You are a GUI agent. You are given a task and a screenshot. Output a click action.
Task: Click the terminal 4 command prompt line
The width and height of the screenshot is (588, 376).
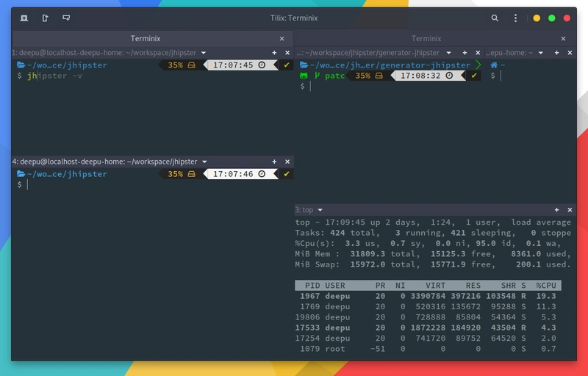pos(152,184)
